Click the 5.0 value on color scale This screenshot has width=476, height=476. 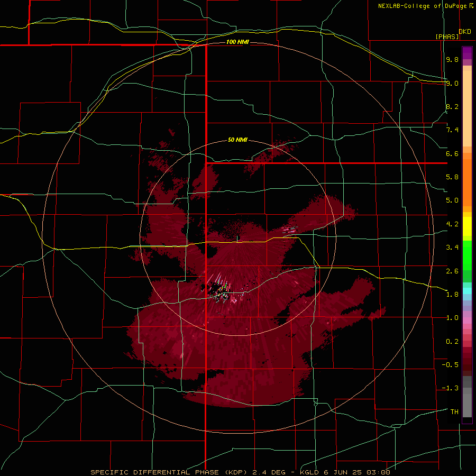(x=452, y=200)
